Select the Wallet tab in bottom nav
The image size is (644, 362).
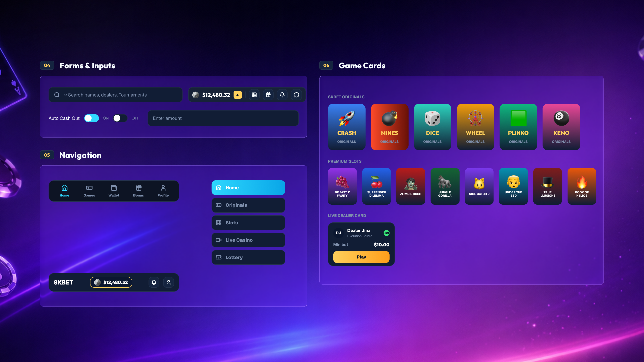pos(114,191)
